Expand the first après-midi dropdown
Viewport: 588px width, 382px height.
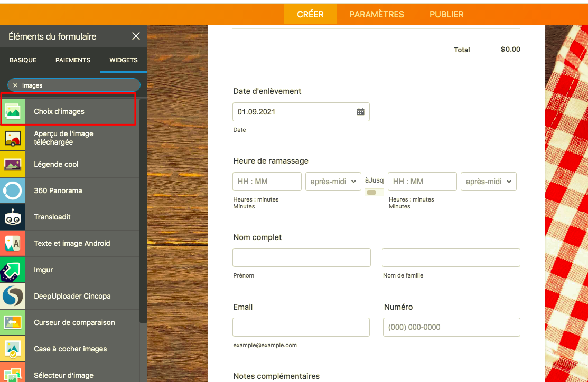click(333, 182)
